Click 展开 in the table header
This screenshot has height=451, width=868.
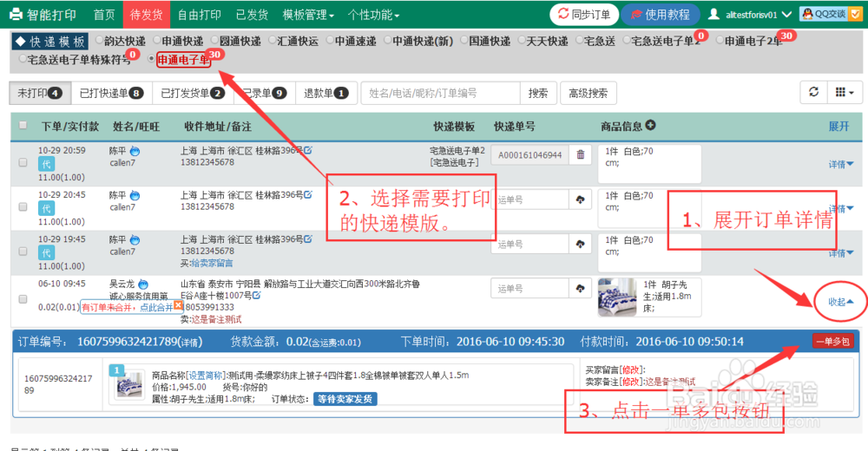click(x=838, y=126)
